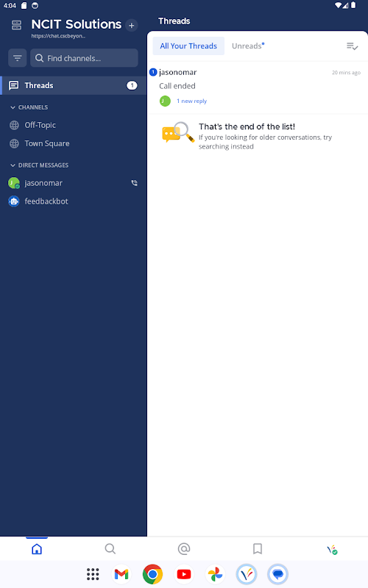The image size is (368, 588).
Task: Launch YouTube from the dock
Action: click(184, 574)
